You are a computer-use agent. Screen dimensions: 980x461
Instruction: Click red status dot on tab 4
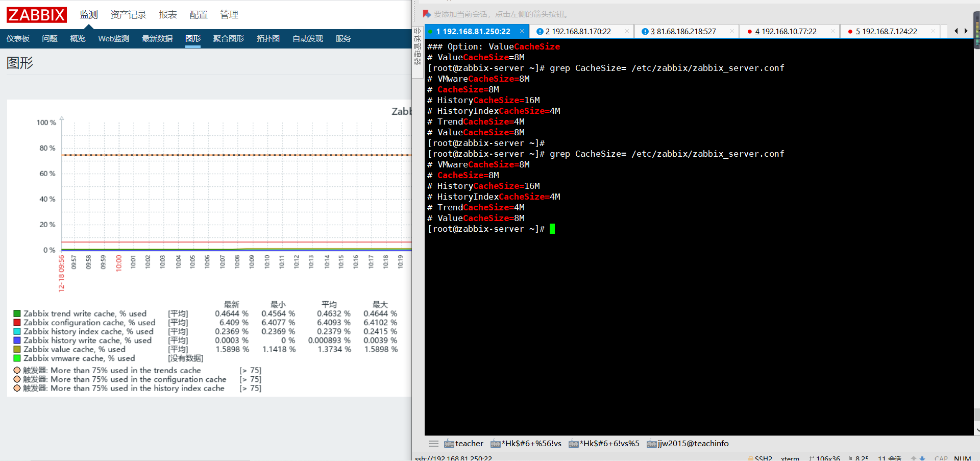click(749, 32)
